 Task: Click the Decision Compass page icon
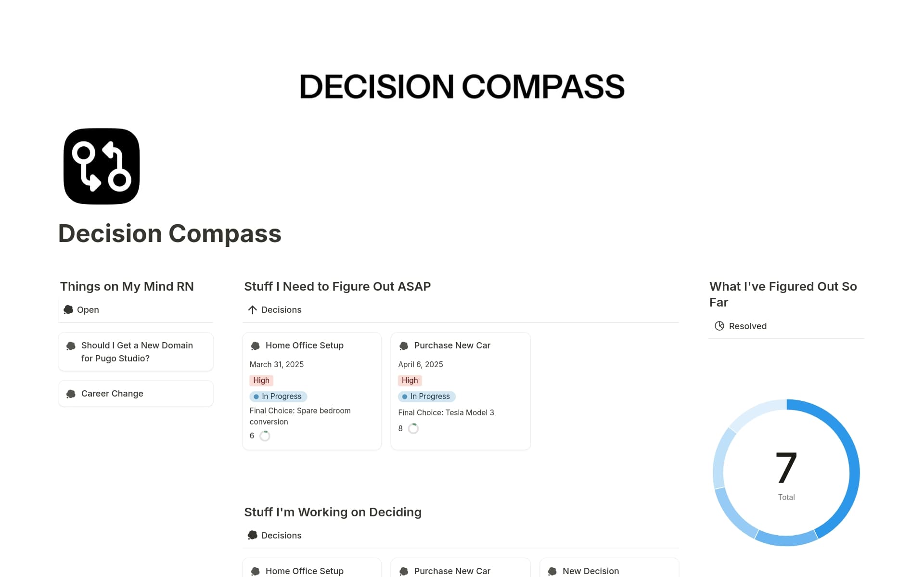click(x=102, y=166)
